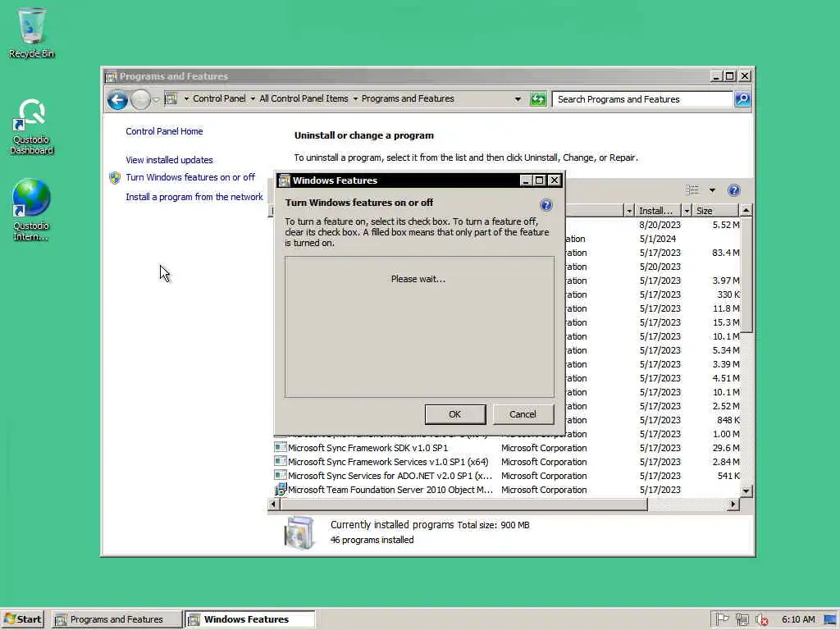
Task: Select Microsoft Team Foundation Server 2010 Object Model
Action: (390, 490)
